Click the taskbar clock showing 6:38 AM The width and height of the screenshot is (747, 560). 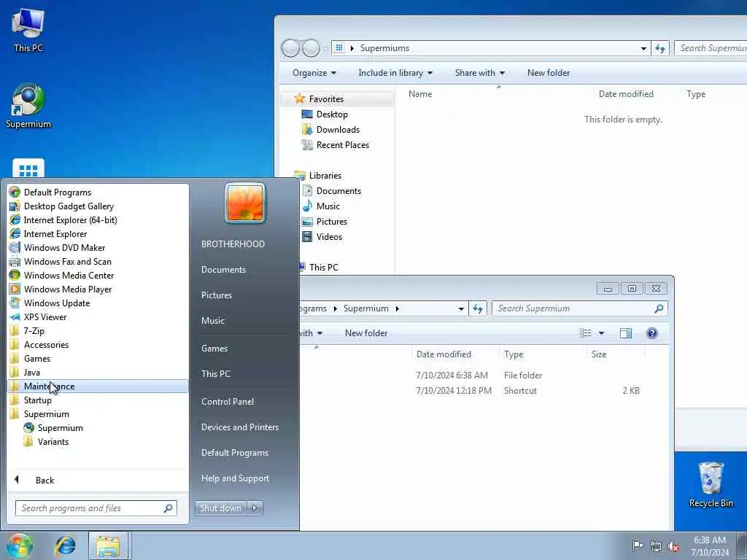(x=709, y=546)
